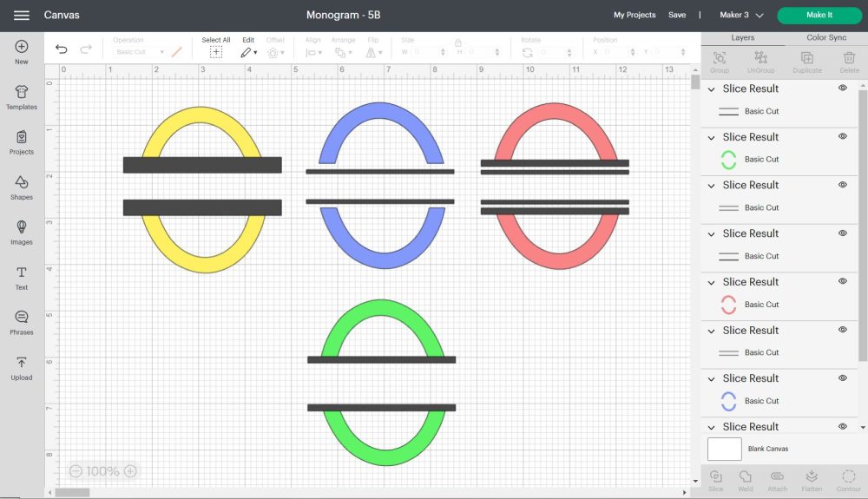The image size is (868, 499).
Task: Toggle visibility of the green oval layer
Action: point(843,137)
